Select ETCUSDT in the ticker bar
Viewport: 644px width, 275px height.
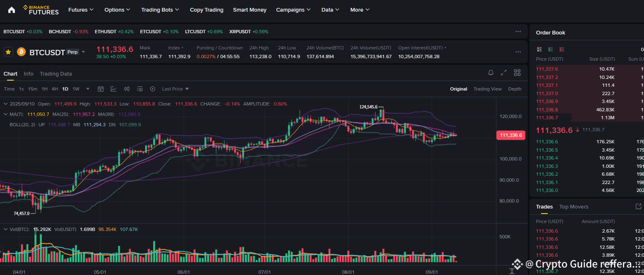coord(159,32)
